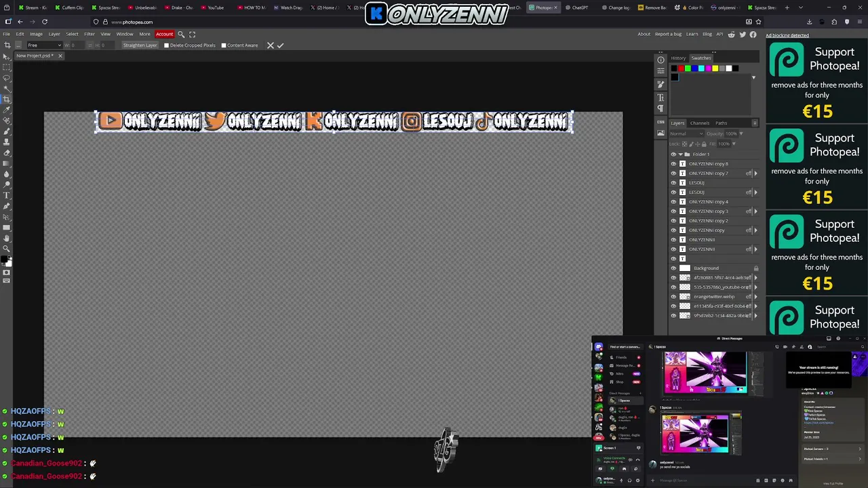Open the search magnifier in menu bar

(x=181, y=34)
